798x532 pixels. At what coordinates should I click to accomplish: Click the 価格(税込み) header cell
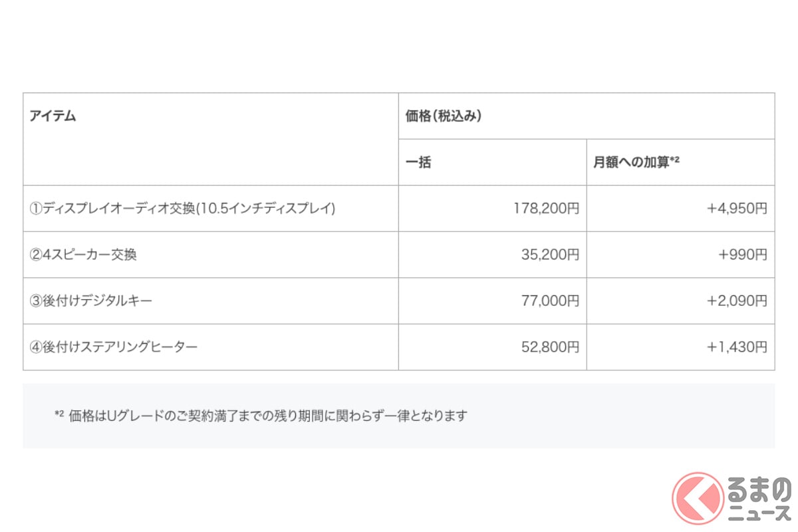tap(444, 116)
